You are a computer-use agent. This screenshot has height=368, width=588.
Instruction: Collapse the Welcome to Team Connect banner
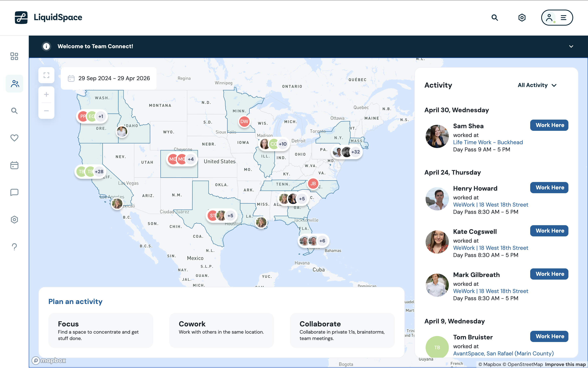pos(571,46)
